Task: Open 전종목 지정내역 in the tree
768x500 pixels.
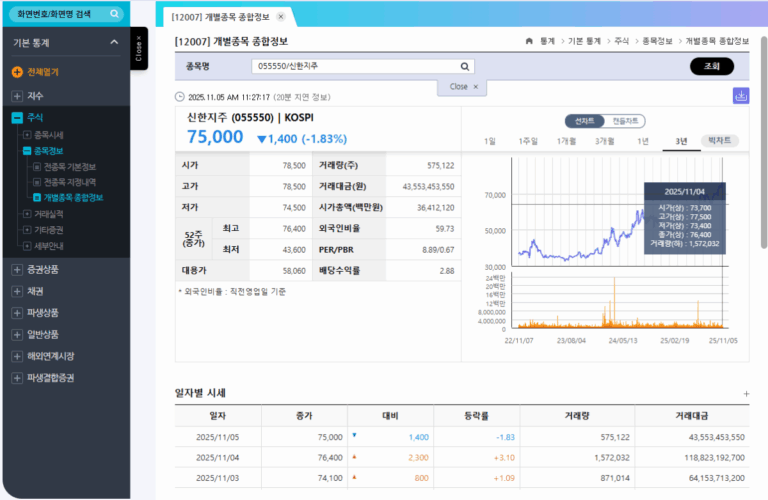Action: click(x=70, y=182)
